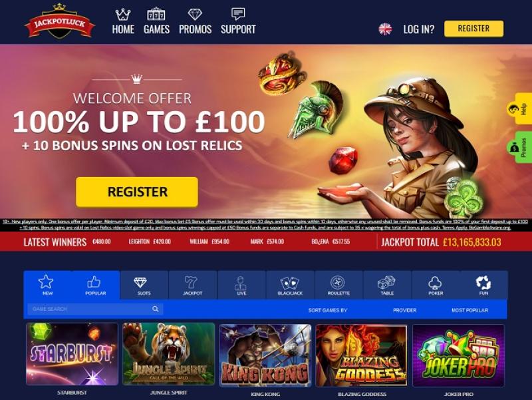532x400 pixels.
Task: Select the Live casino tab
Action: click(x=241, y=286)
